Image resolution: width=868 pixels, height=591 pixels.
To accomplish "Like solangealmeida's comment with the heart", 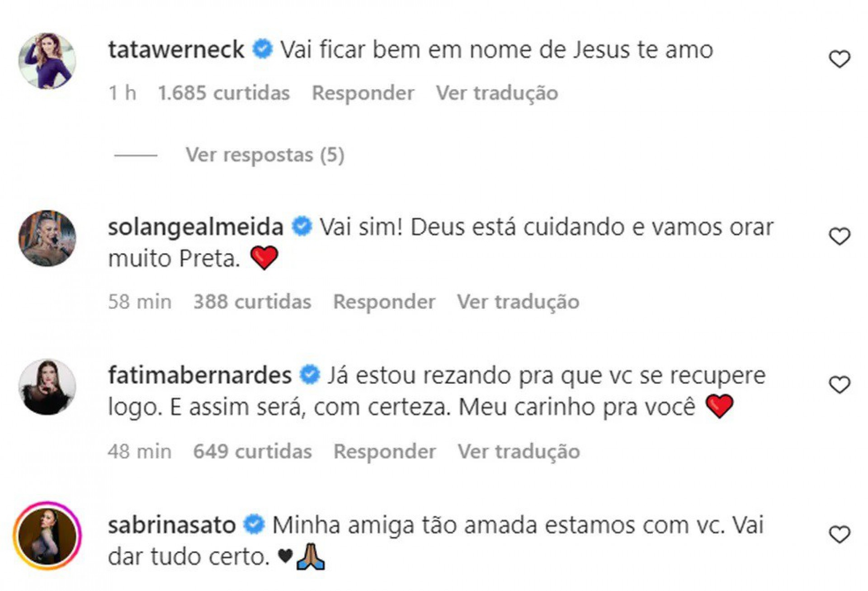I will (839, 236).
